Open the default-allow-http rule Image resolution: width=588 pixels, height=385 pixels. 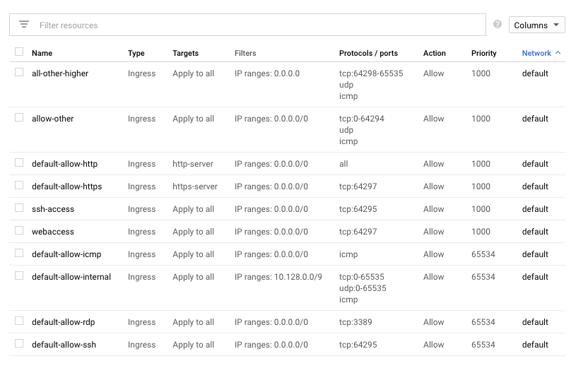coord(64,164)
